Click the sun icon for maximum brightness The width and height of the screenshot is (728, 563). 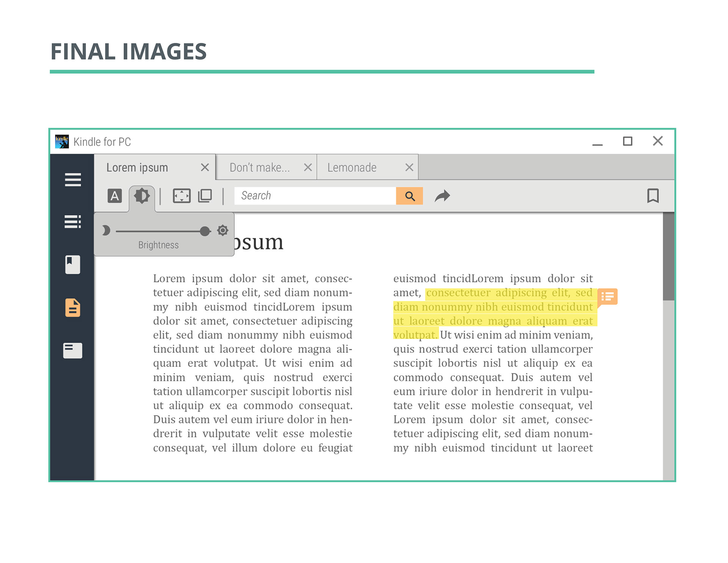click(223, 230)
